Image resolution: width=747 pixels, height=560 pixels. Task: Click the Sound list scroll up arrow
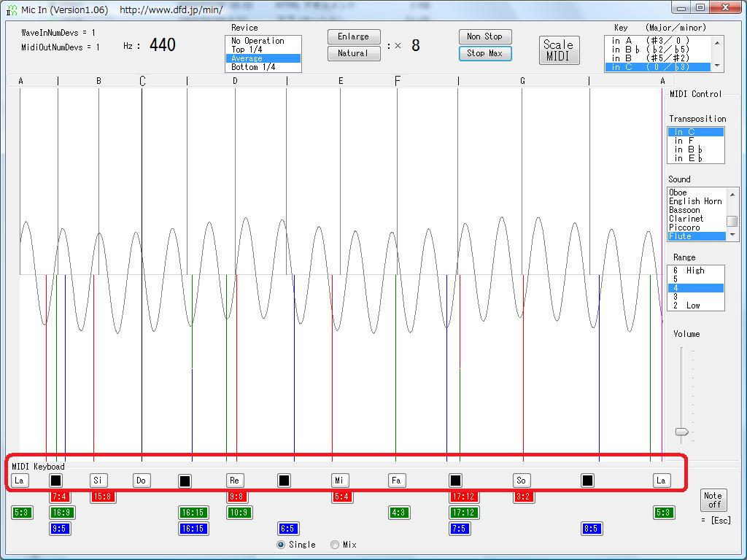pos(732,194)
